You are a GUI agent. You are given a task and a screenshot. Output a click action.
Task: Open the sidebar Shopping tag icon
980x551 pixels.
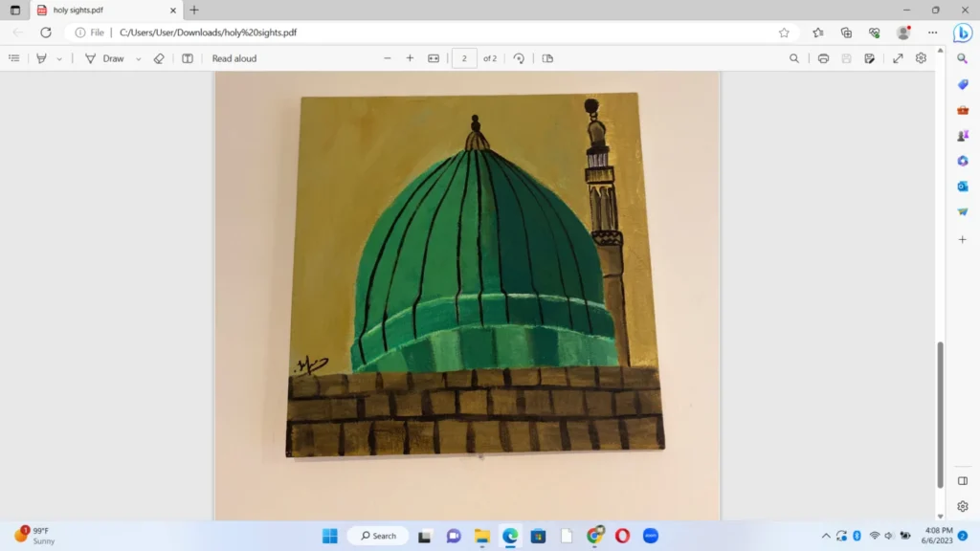963,84
